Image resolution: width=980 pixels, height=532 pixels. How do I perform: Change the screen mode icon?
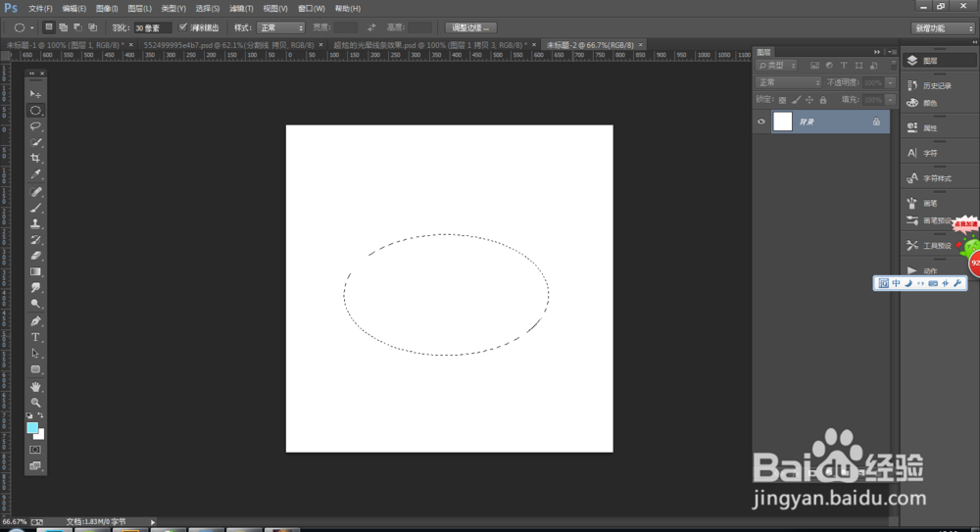point(35,465)
